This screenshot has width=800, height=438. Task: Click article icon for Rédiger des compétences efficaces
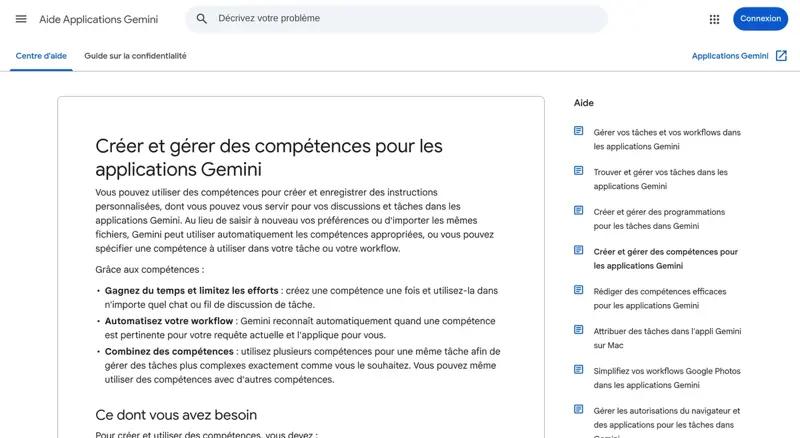point(579,290)
